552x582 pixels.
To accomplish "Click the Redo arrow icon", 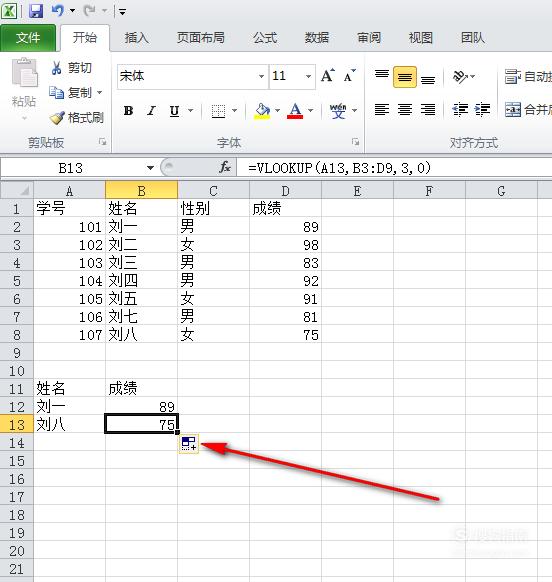I will 89,11.
